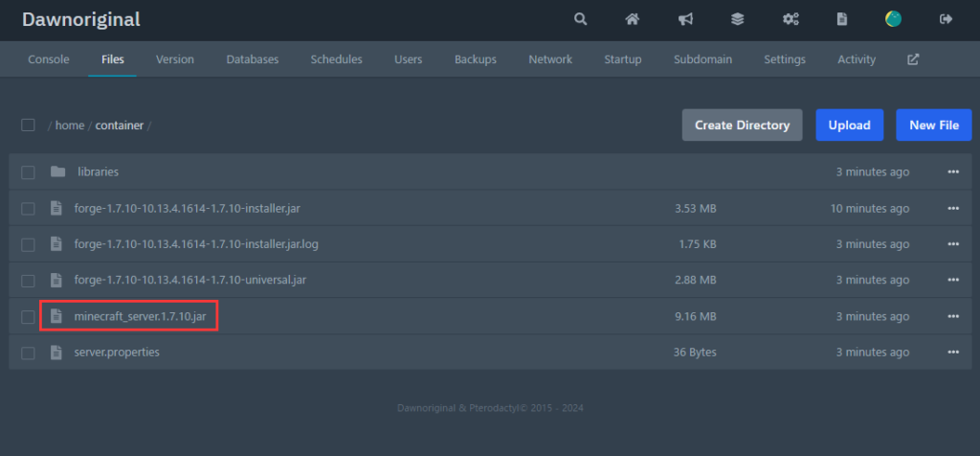Click the New File button
The width and height of the screenshot is (980, 456).
click(x=934, y=125)
